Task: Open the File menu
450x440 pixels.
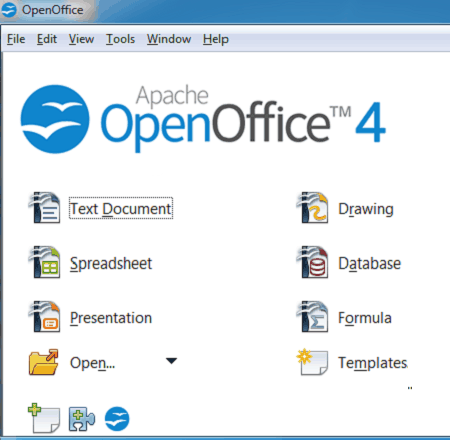Action: 16,39
